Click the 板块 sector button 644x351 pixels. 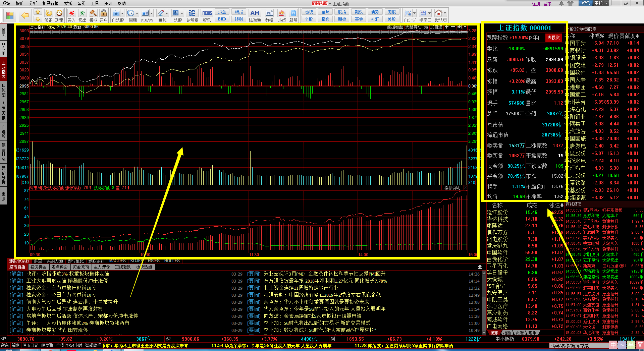click(x=309, y=12)
